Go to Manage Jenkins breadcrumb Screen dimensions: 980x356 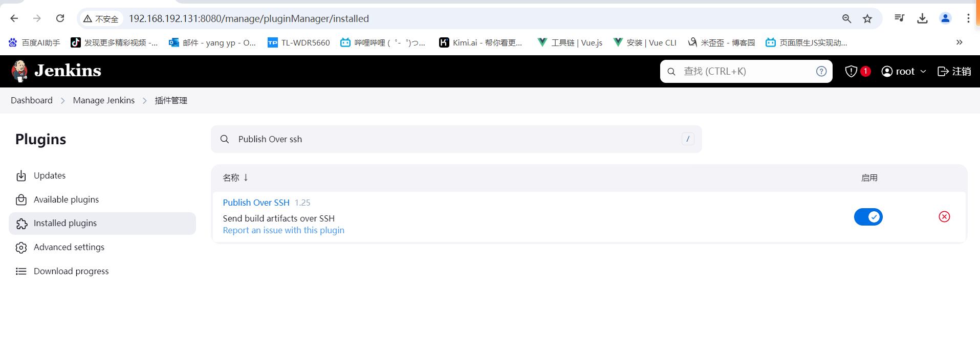click(x=104, y=100)
